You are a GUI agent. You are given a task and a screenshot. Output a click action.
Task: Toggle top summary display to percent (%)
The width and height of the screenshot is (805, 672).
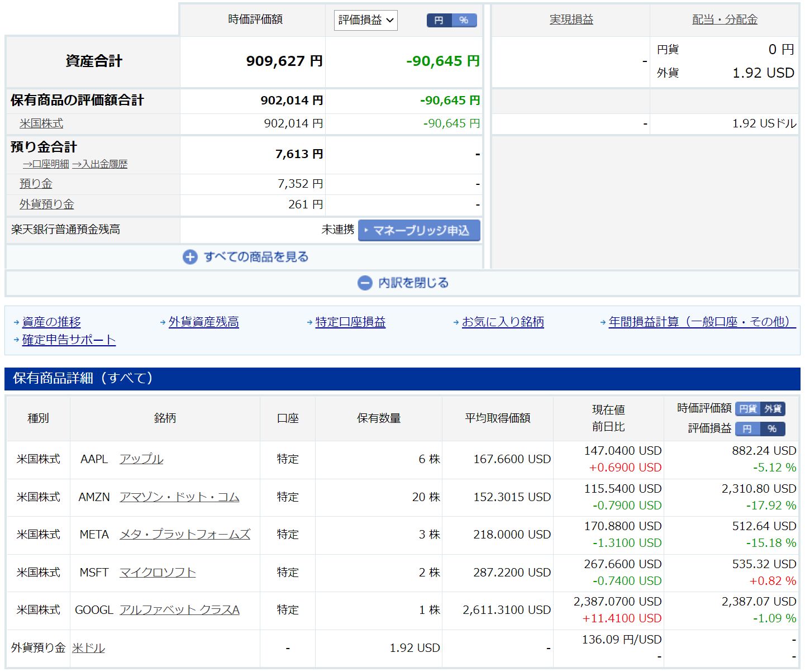(464, 20)
